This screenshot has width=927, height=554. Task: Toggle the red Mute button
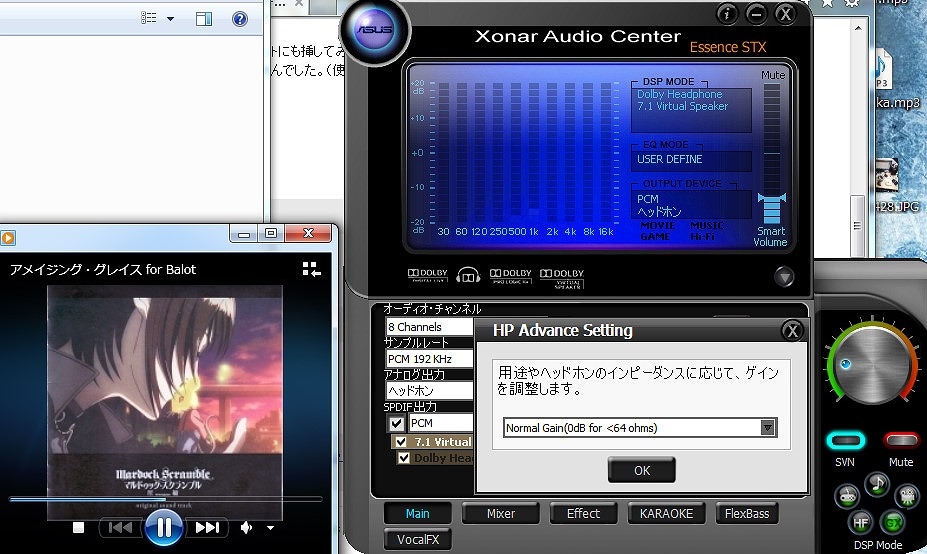[x=900, y=440]
